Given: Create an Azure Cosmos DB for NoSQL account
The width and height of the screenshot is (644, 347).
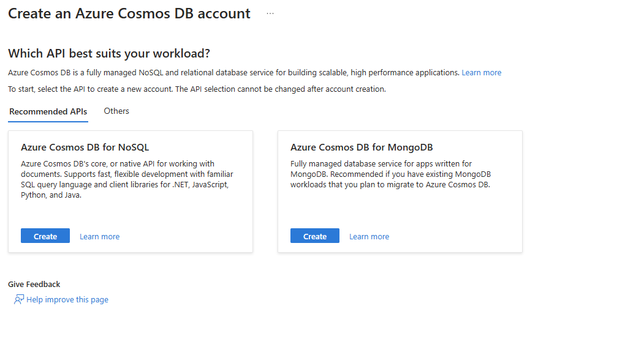Looking at the screenshot, I should coord(45,236).
